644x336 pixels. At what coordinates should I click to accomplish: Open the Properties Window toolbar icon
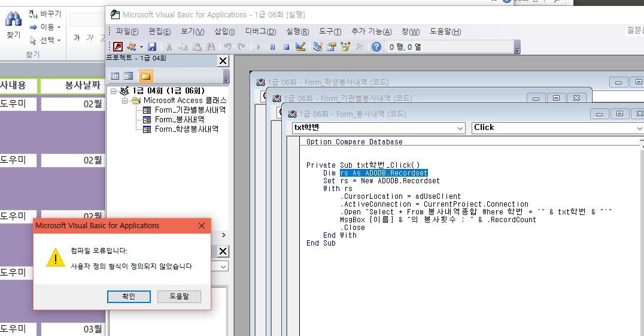point(331,47)
